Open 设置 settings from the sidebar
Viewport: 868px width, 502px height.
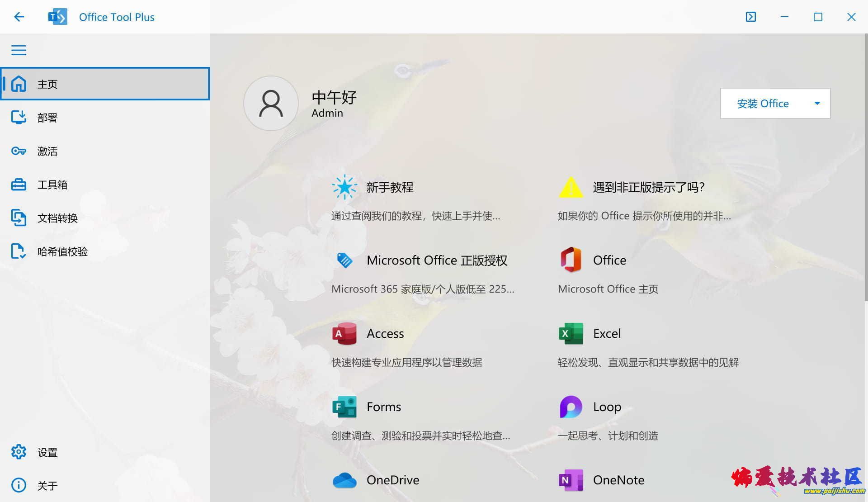pyautogui.click(x=105, y=452)
